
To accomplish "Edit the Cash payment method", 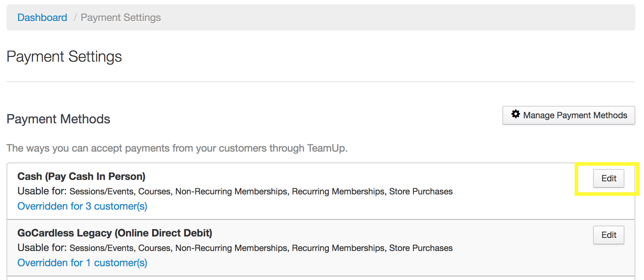I will pyautogui.click(x=608, y=178).
